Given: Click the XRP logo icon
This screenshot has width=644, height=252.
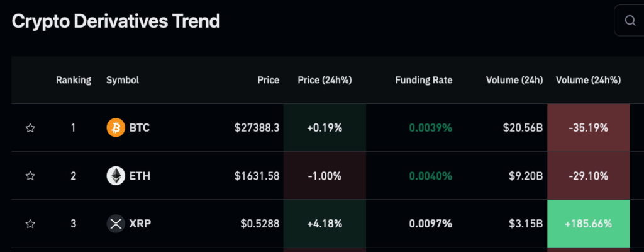Looking at the screenshot, I should tap(116, 224).
